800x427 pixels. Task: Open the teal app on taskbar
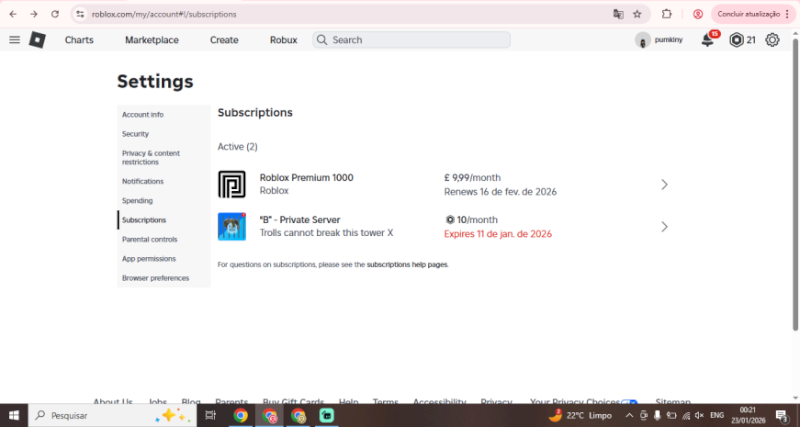327,415
